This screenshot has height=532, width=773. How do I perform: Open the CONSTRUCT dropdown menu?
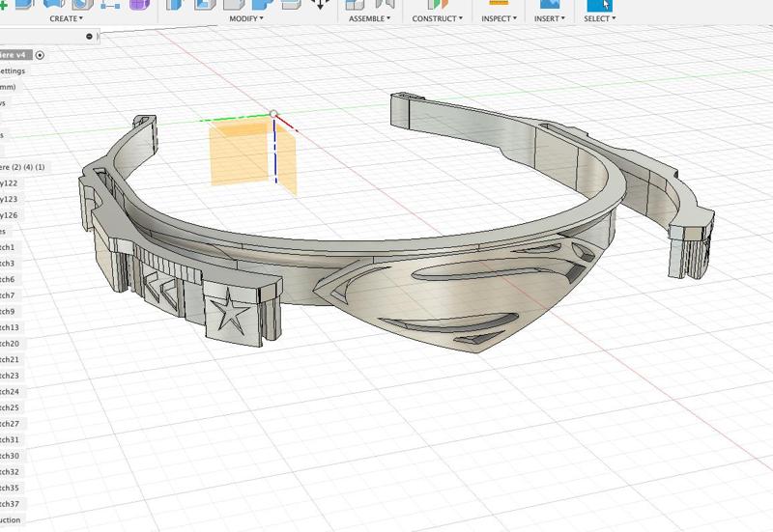pyautogui.click(x=437, y=18)
